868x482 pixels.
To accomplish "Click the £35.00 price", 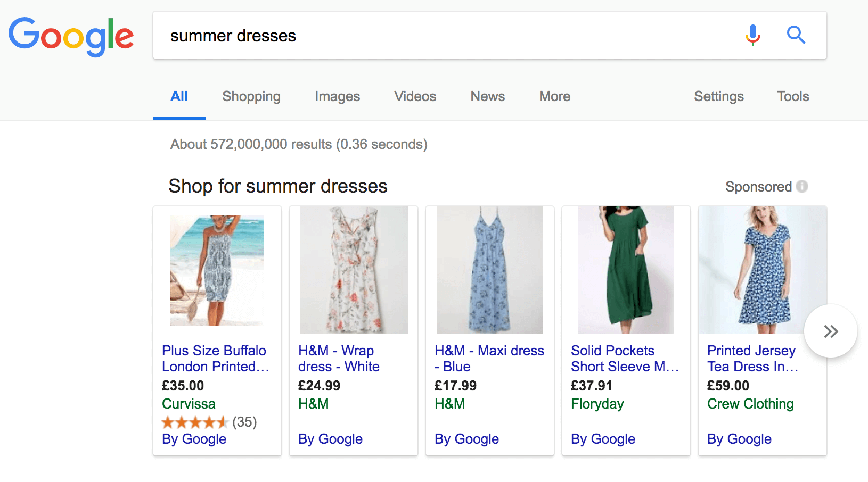I will (183, 386).
